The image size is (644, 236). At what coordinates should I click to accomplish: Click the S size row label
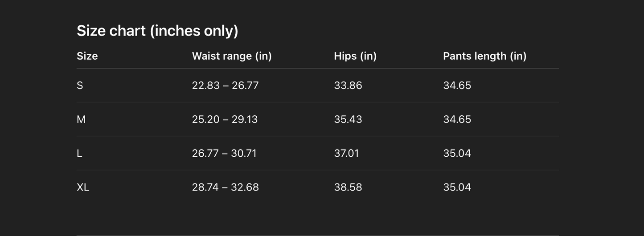tap(80, 85)
